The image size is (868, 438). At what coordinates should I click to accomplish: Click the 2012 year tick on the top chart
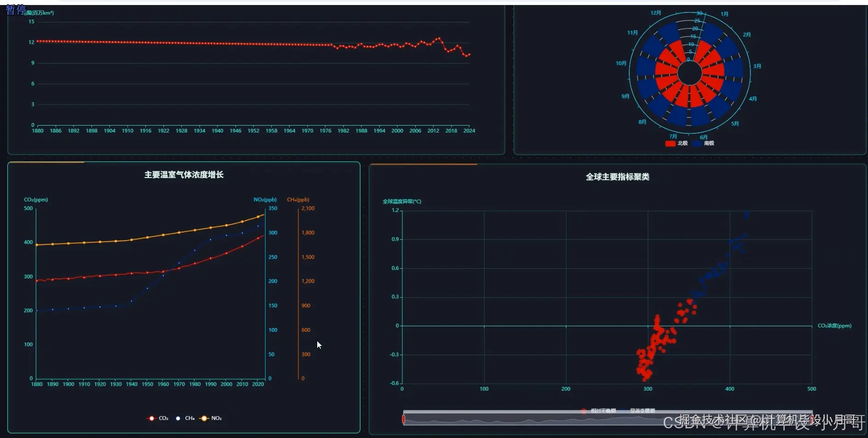pyautogui.click(x=433, y=131)
